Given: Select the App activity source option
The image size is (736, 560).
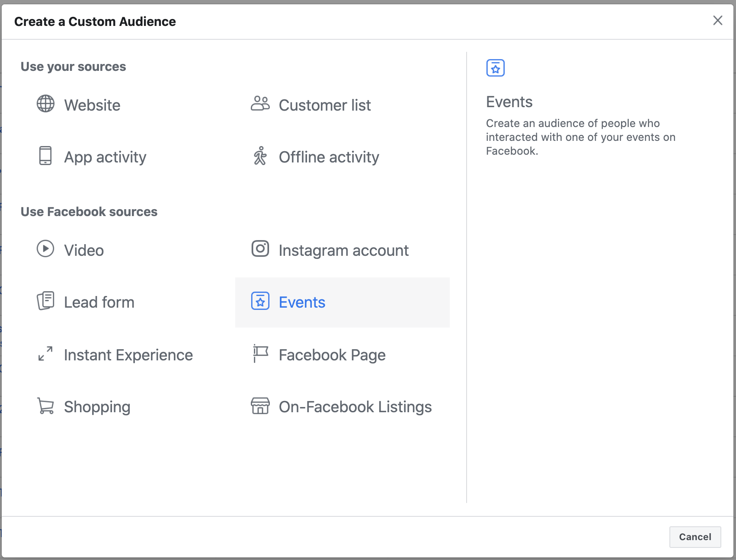Looking at the screenshot, I should pyautogui.click(x=128, y=156).
